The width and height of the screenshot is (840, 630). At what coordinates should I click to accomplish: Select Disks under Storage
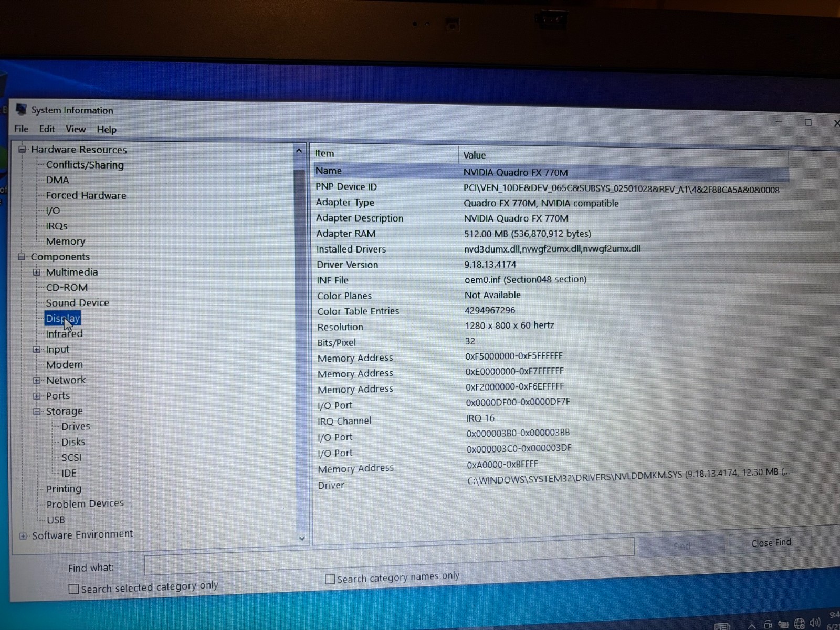[73, 442]
